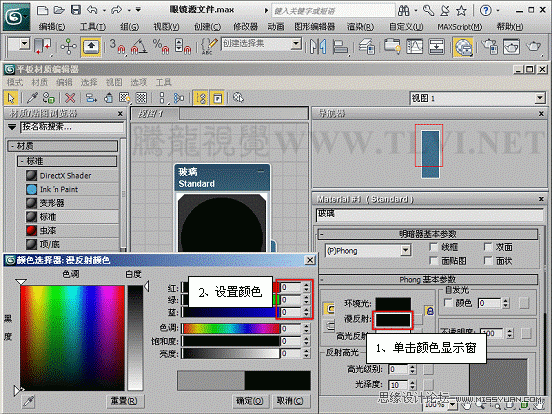This screenshot has width=552, height=414.
Task: Enable the 线框 wireframe checkbox
Action: tap(434, 247)
